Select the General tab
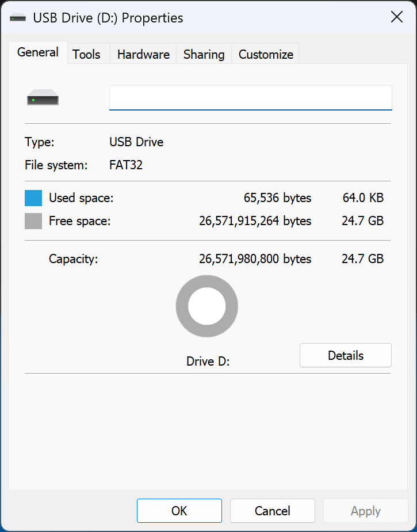This screenshot has height=532, width=417. click(38, 52)
